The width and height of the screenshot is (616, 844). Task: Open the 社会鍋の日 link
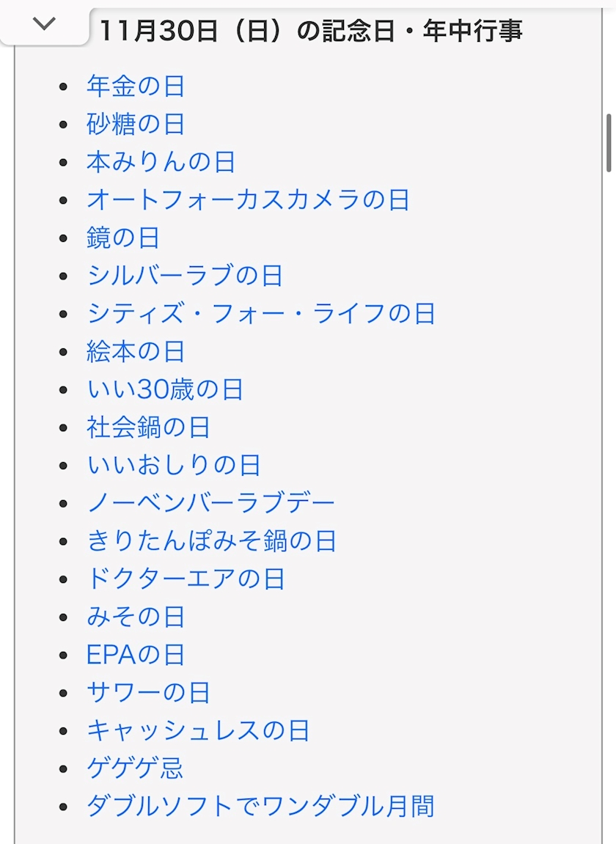(x=148, y=427)
